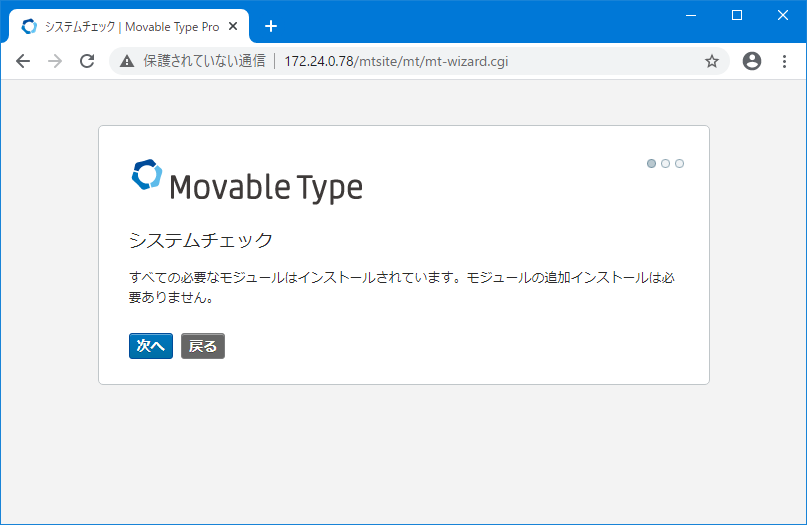Close the browser window
This screenshot has height=525, width=807.
pos(783,15)
